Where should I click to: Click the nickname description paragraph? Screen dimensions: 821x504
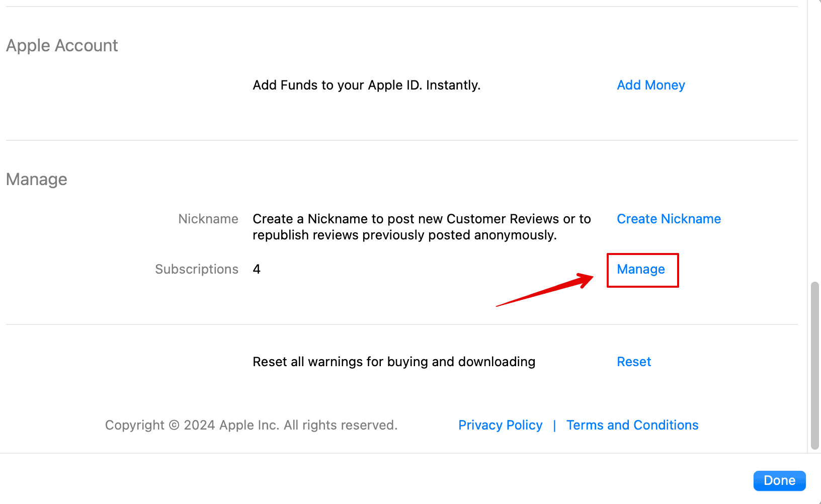(422, 227)
